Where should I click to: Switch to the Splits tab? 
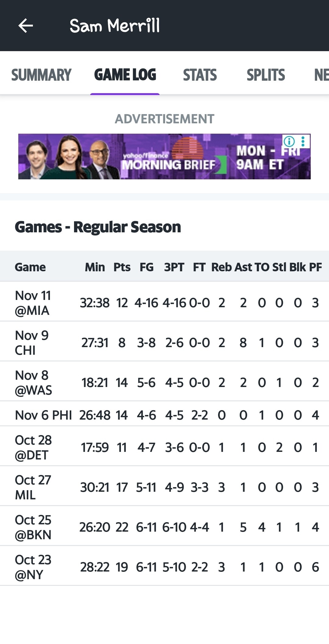coord(266,75)
